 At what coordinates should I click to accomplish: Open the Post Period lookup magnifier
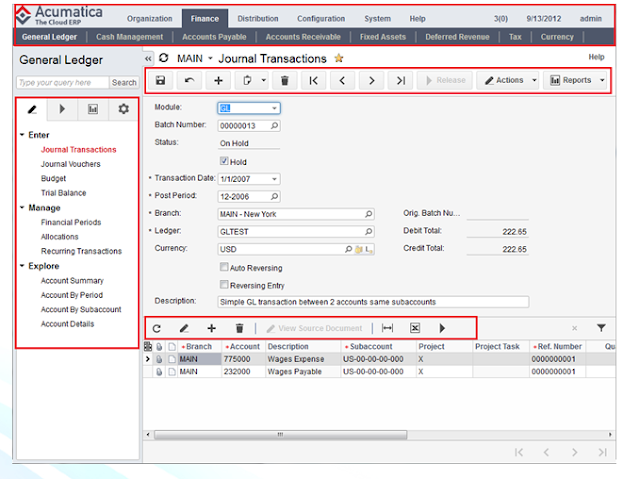tap(275, 196)
